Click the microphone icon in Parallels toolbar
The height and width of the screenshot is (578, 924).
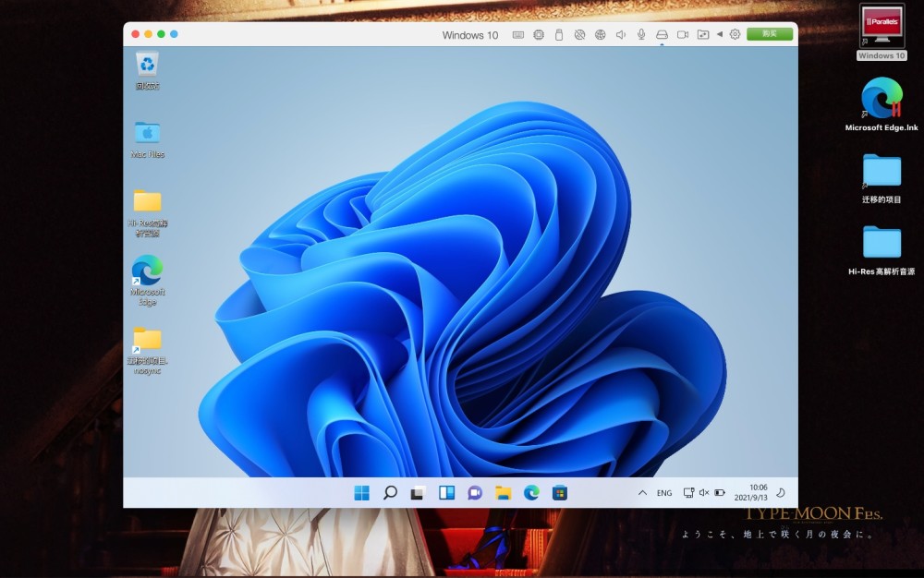click(x=640, y=35)
